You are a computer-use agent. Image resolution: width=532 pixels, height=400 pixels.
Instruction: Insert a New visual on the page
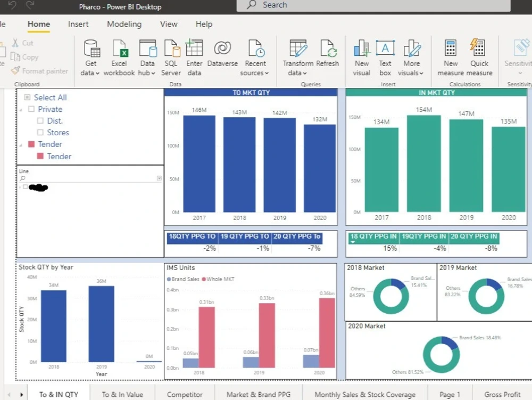(361, 56)
